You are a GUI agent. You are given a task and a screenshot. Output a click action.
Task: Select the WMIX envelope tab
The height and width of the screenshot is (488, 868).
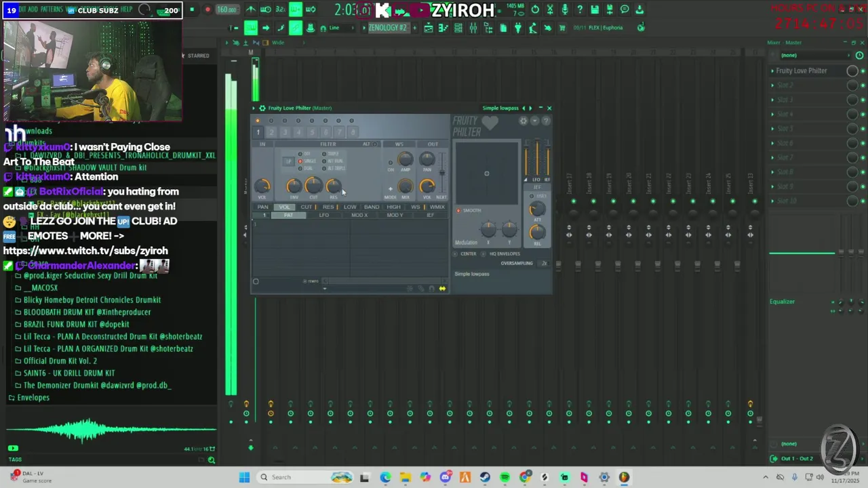(x=437, y=207)
